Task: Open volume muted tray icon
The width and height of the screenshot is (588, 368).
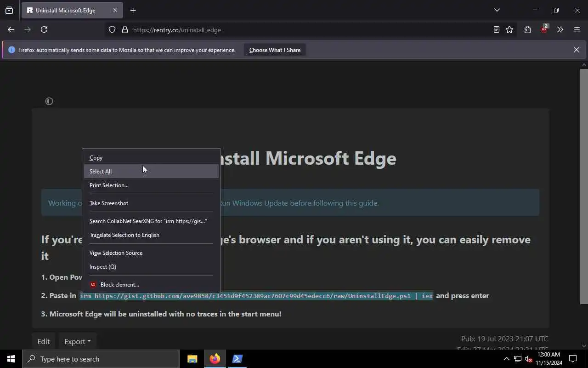Action: (x=528, y=359)
